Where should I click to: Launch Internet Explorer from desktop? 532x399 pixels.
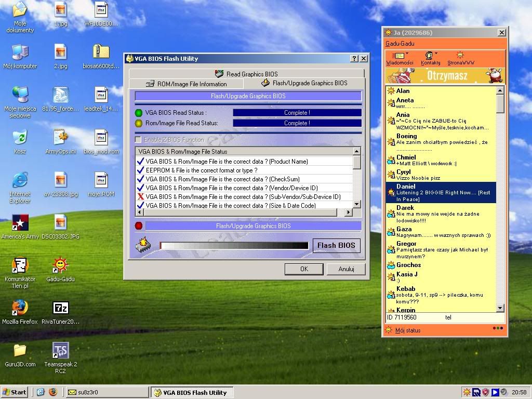pyautogui.click(x=20, y=188)
